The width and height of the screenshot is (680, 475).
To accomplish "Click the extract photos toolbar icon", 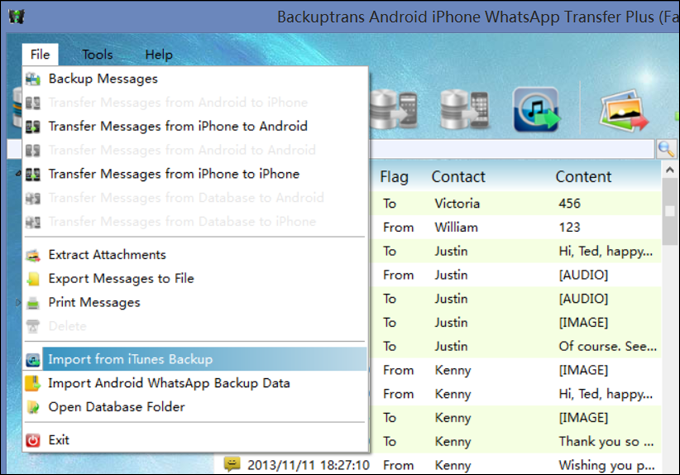I will (x=624, y=110).
